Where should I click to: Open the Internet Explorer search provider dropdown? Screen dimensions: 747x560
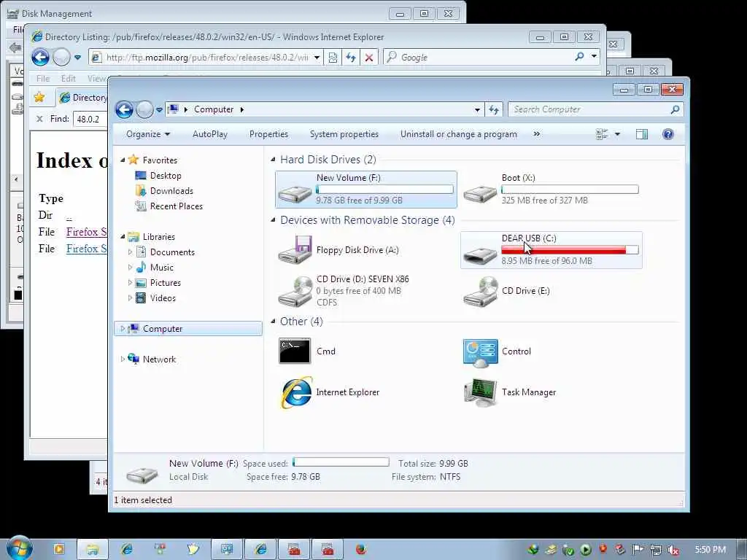[594, 57]
